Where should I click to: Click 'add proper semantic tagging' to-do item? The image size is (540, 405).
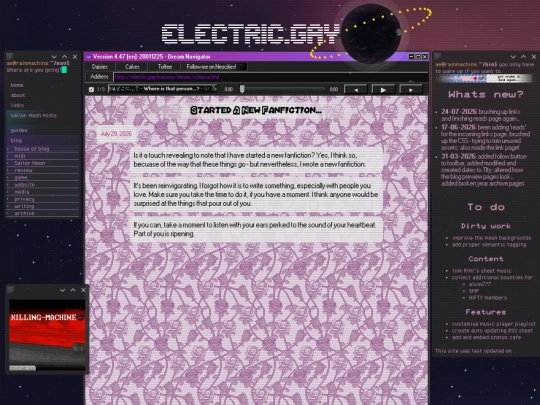click(x=489, y=245)
